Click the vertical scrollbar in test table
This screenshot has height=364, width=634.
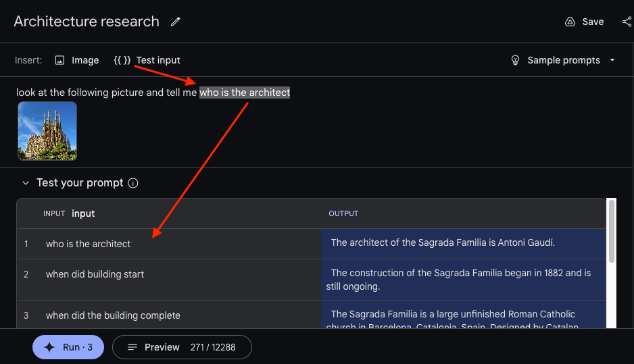612,231
